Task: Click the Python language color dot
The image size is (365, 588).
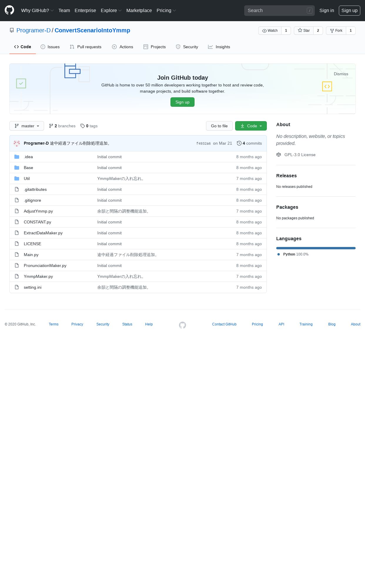Action: pyautogui.click(x=279, y=254)
